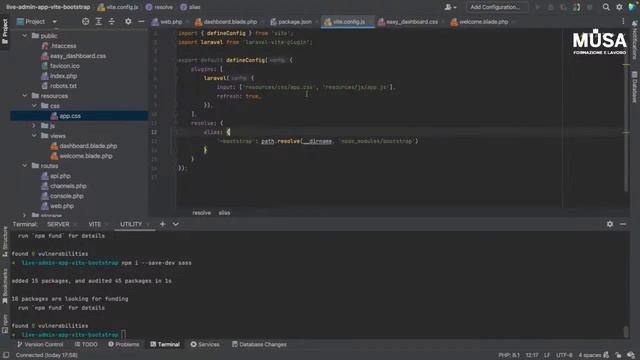Switch to the VITE terminal tab
Screen dimensions: 640x360
pos(95,224)
